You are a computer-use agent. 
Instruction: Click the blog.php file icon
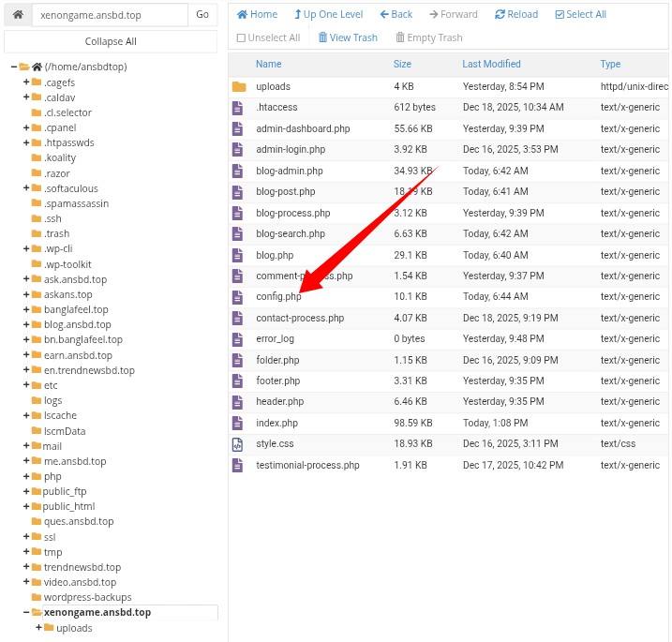[237, 255]
